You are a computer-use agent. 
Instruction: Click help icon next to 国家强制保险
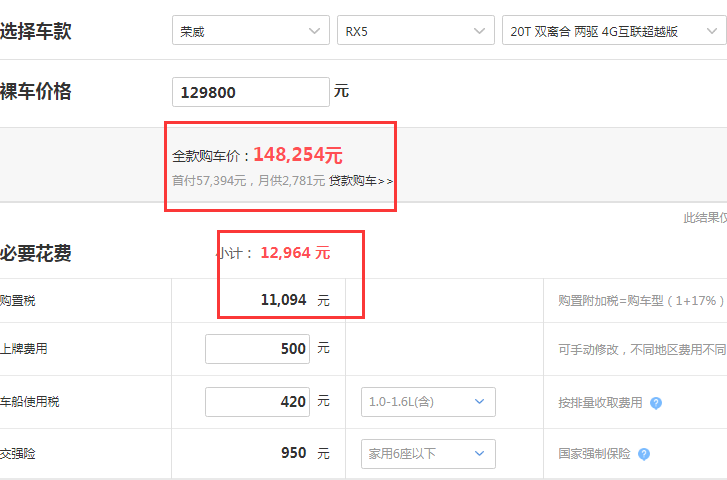pos(644,454)
